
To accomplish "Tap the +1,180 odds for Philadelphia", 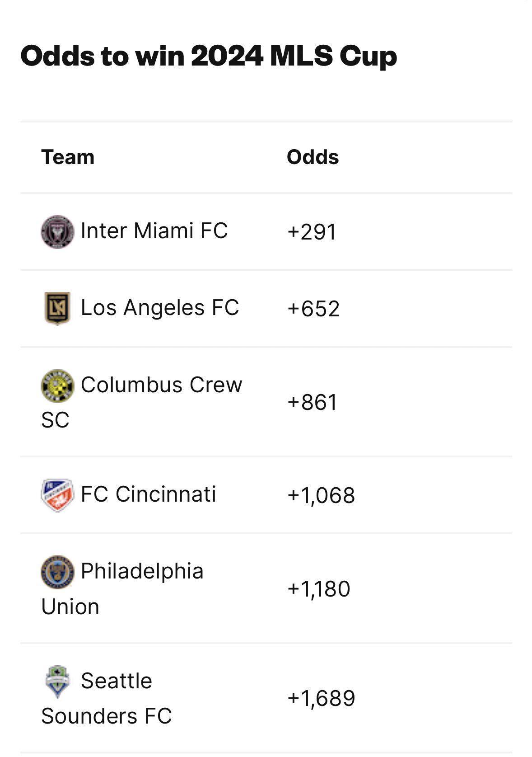I will pyautogui.click(x=319, y=589).
